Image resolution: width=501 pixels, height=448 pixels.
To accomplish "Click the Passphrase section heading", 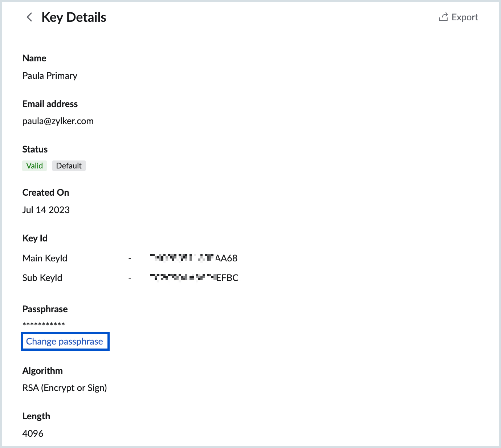I will [45, 309].
